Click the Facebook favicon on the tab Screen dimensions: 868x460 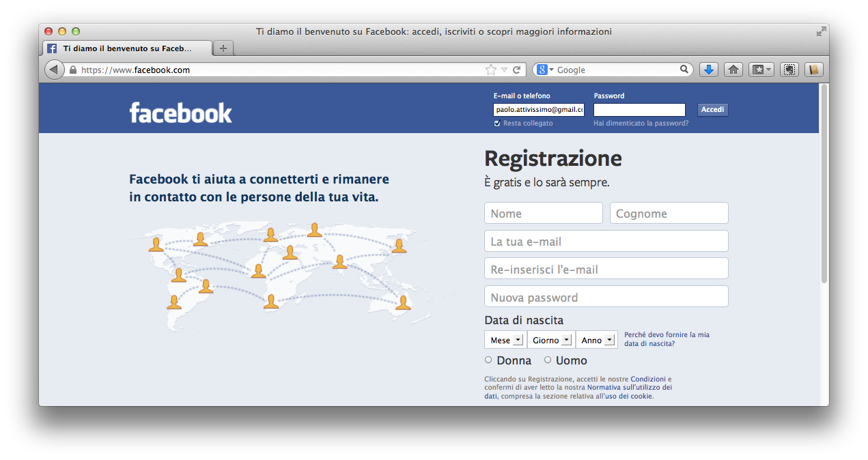(52, 48)
